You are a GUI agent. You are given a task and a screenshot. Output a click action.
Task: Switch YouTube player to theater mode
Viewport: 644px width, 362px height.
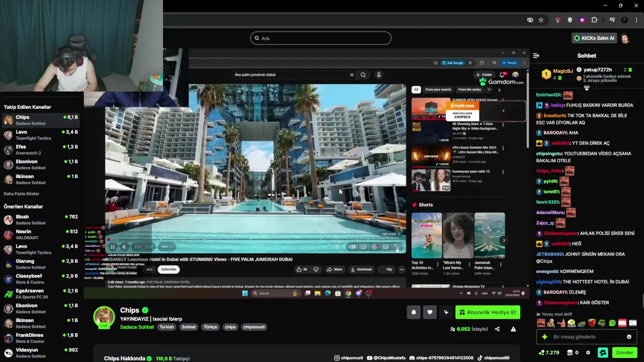(385, 247)
